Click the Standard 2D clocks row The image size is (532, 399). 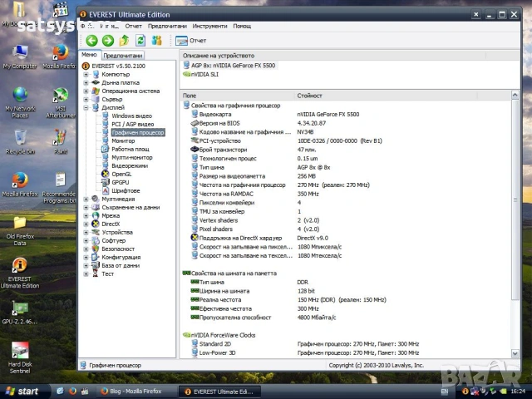pos(345,344)
